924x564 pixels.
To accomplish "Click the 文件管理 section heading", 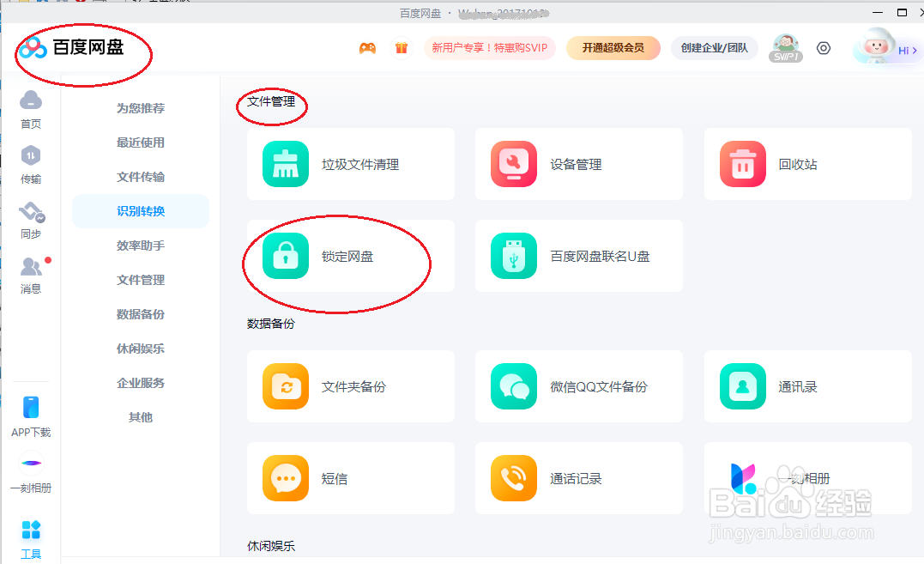I will pyautogui.click(x=271, y=101).
